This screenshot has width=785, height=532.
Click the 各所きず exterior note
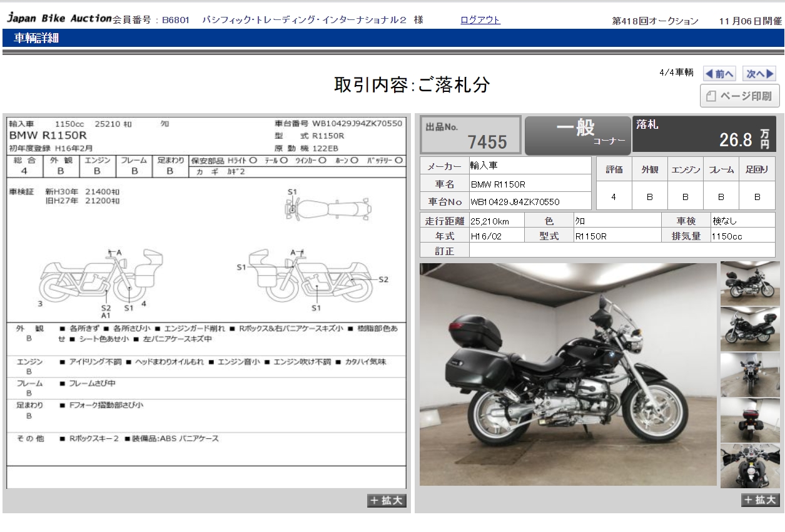[x=79, y=328]
